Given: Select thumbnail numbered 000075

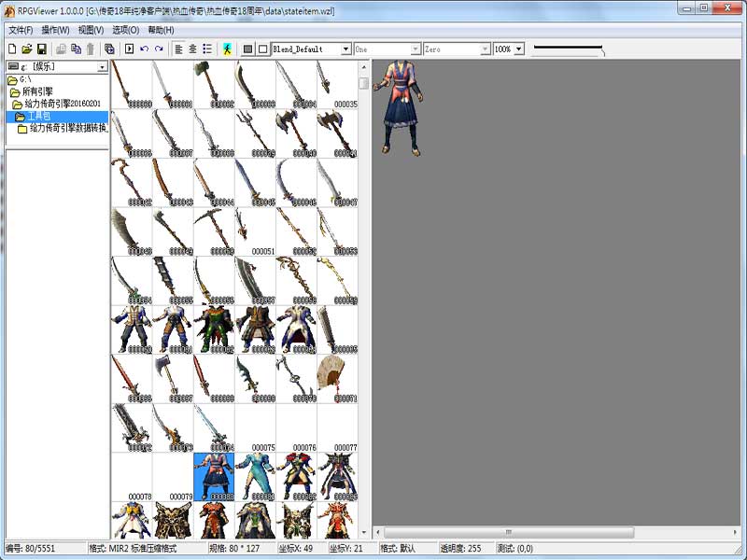Looking at the screenshot, I should coord(256,427).
